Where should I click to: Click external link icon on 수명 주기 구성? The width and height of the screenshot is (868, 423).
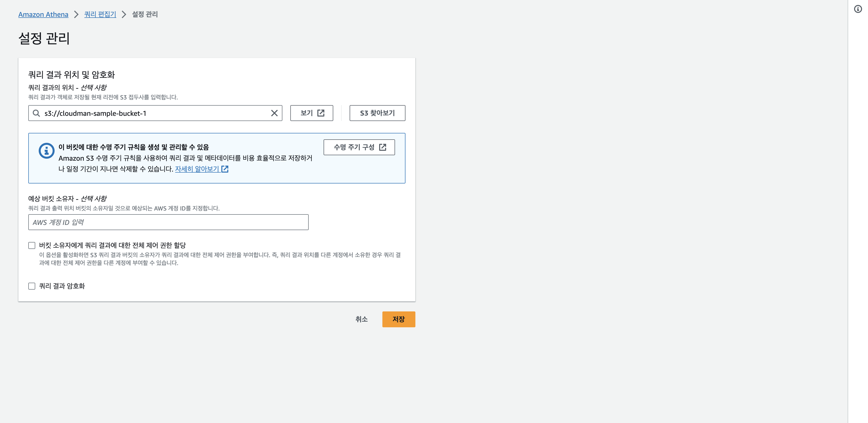pos(382,147)
